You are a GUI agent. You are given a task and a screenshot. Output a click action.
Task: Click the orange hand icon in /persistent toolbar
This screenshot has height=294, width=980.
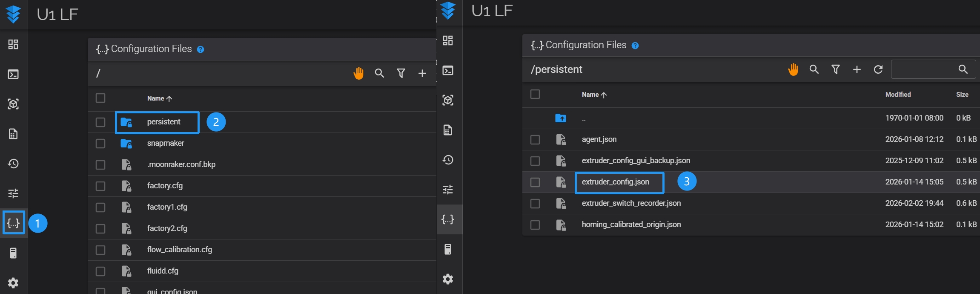[x=793, y=69]
